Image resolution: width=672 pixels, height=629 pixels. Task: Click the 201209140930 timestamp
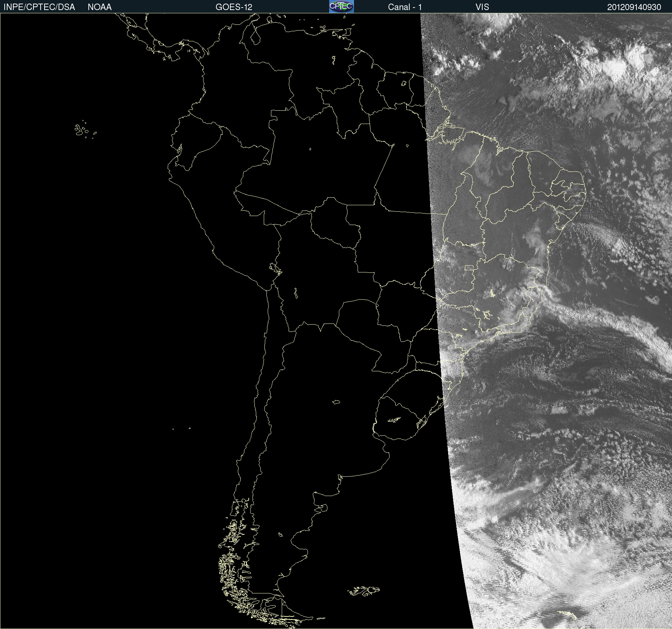(634, 7)
